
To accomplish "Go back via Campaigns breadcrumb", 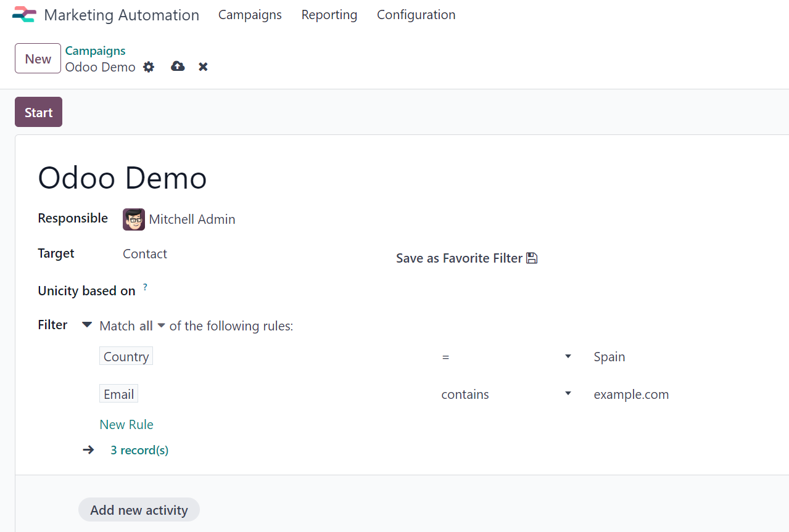I will tap(96, 51).
